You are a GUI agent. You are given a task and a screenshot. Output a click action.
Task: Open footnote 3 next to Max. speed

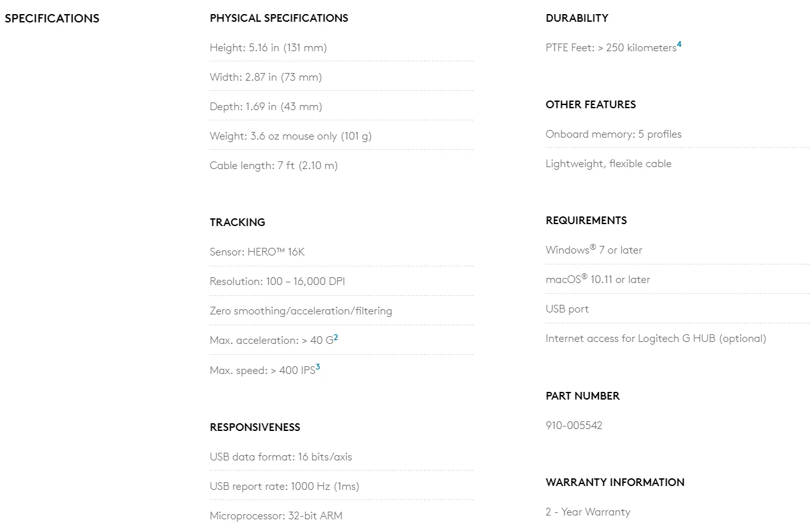click(318, 366)
